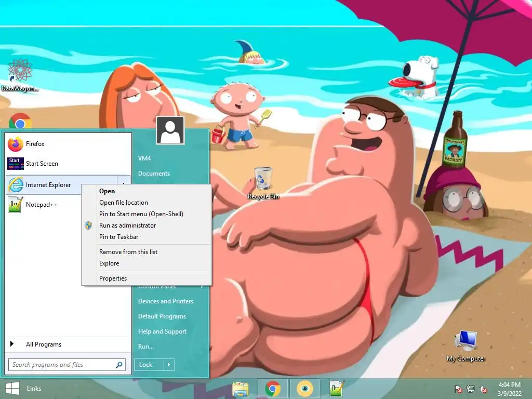Click the network tray icon
Image resolution: width=532 pixels, height=399 pixels.
click(471, 389)
